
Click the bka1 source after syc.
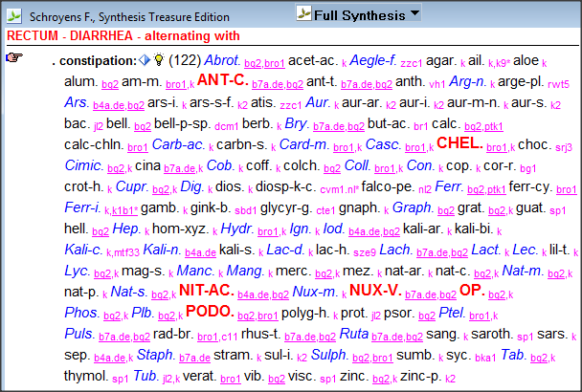(485, 358)
